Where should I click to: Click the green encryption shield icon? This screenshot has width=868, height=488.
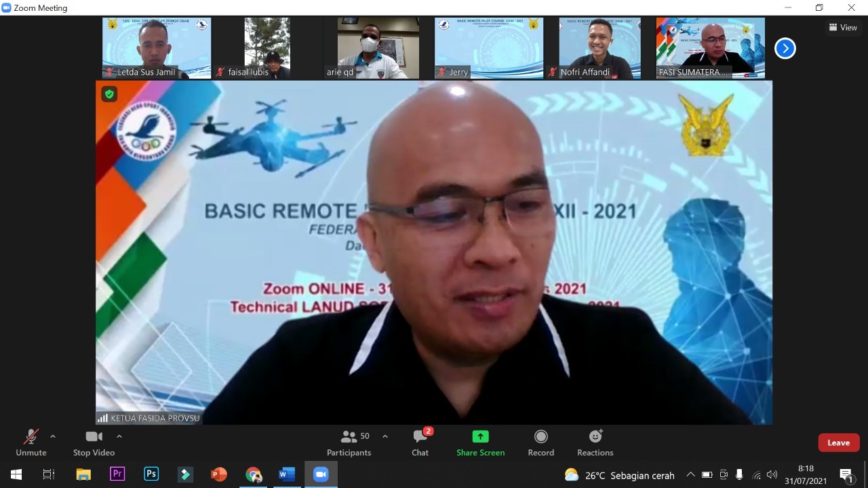109,94
